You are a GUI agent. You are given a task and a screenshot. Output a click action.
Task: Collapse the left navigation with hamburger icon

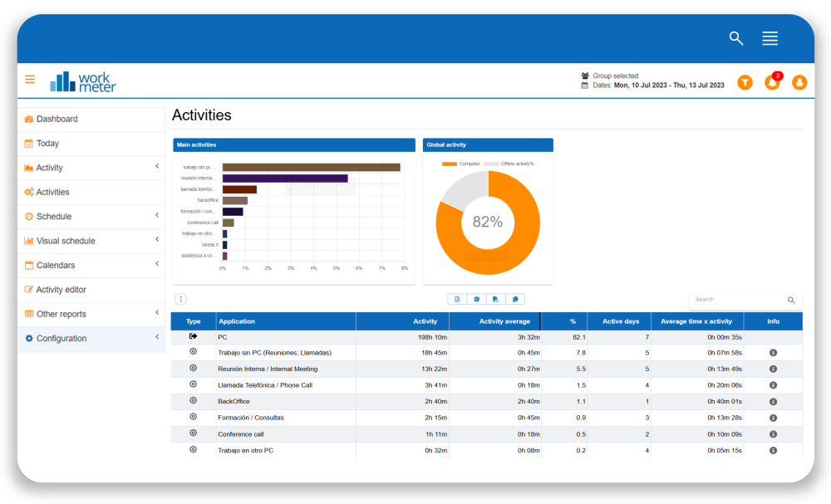(x=30, y=79)
